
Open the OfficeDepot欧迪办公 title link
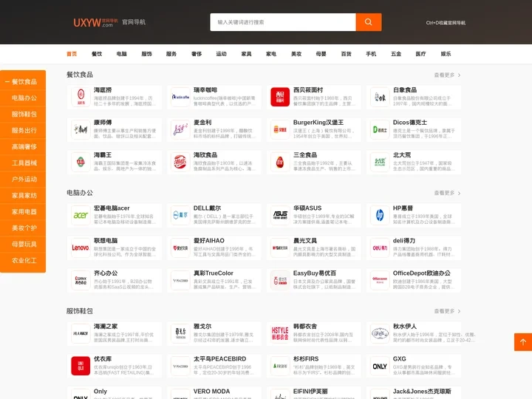pos(422,273)
